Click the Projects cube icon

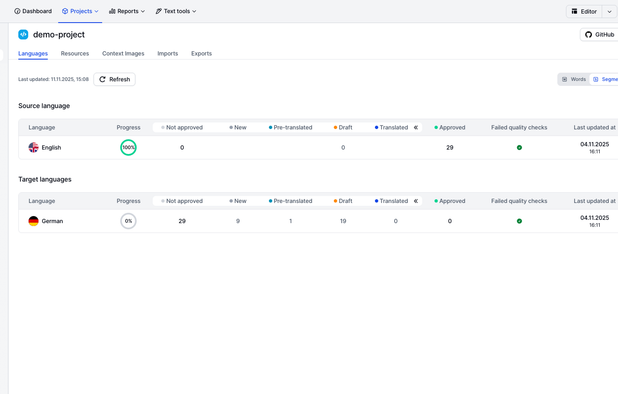click(x=65, y=11)
